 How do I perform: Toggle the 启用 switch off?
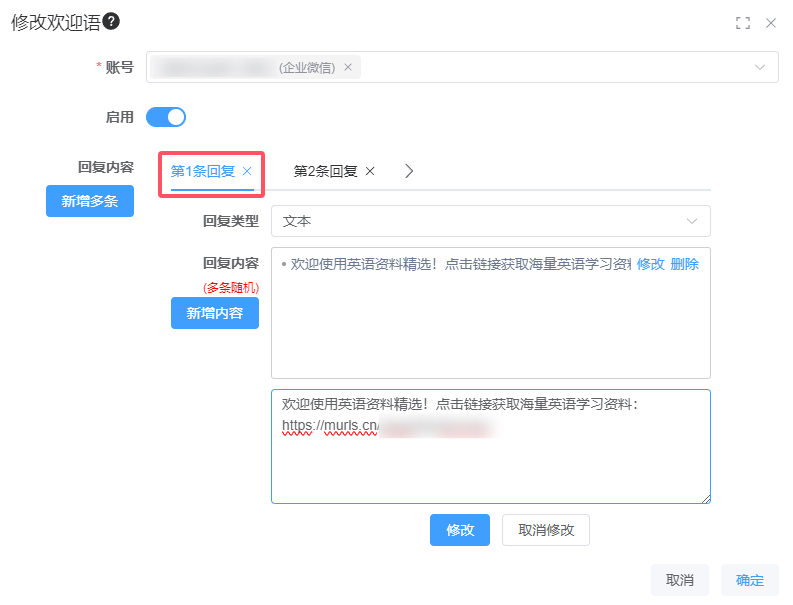pos(166,117)
